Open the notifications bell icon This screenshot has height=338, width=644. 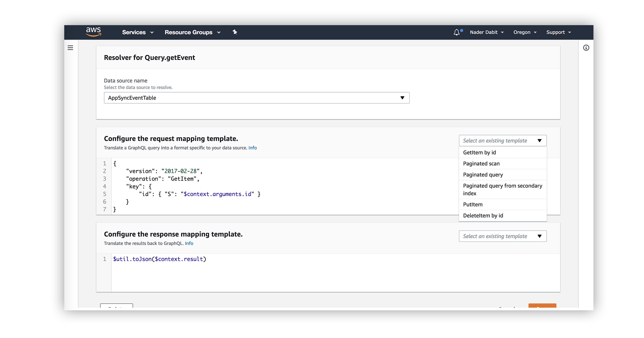pos(457,32)
